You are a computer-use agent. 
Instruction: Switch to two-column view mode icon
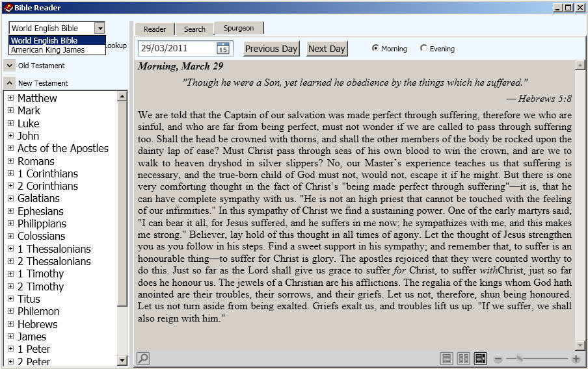[x=463, y=359]
